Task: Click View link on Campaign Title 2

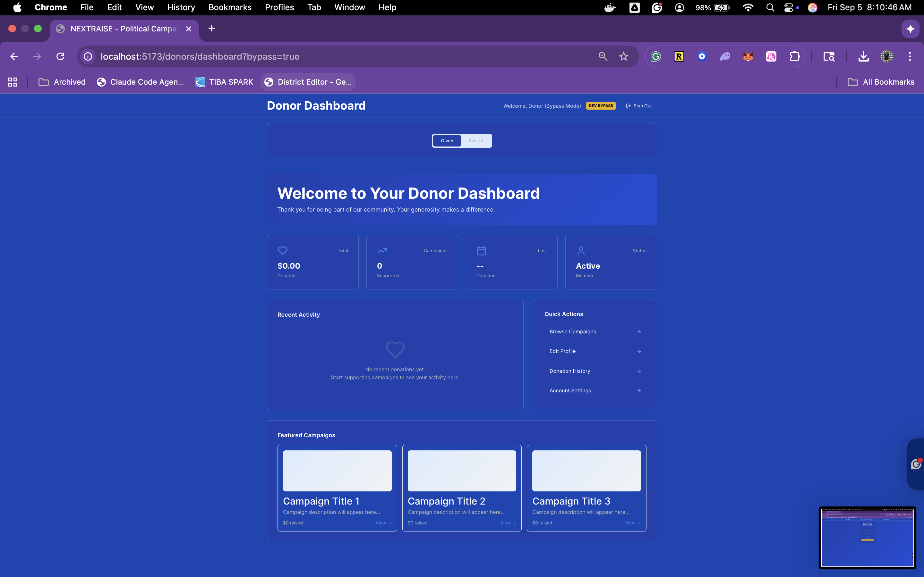Action: (x=508, y=523)
